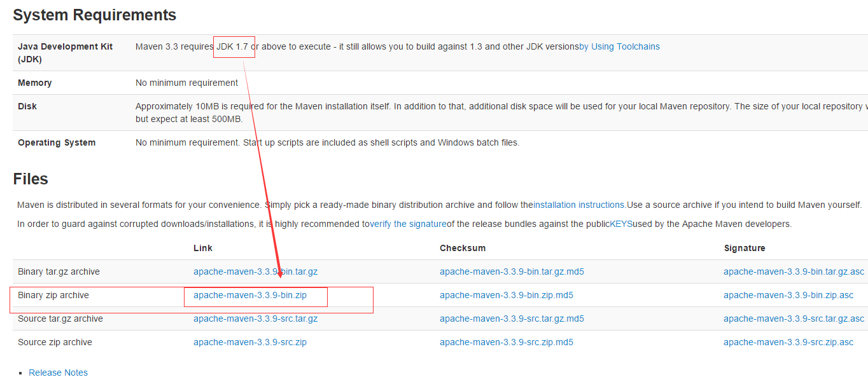Download apache-maven-3.3.9-src.tar.gz
Viewport: 868px width, 377px height.
point(256,319)
